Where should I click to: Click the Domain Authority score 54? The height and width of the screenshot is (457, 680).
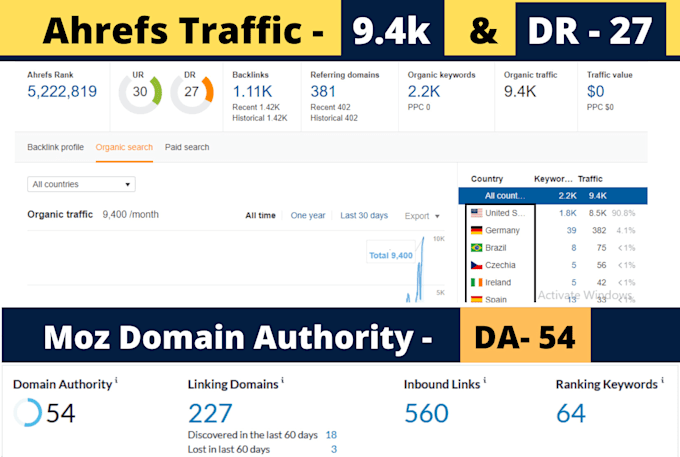[x=61, y=413]
